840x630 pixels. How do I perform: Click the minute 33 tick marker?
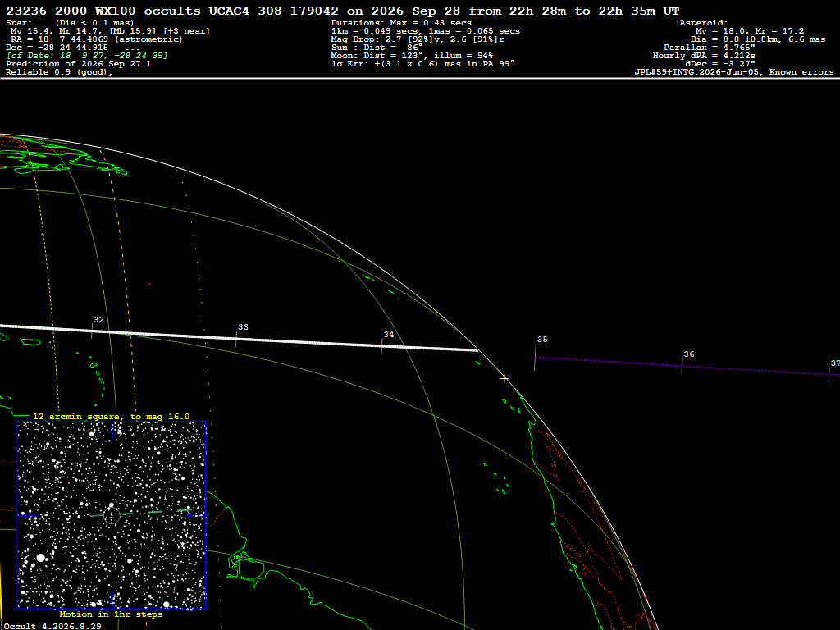(236, 339)
